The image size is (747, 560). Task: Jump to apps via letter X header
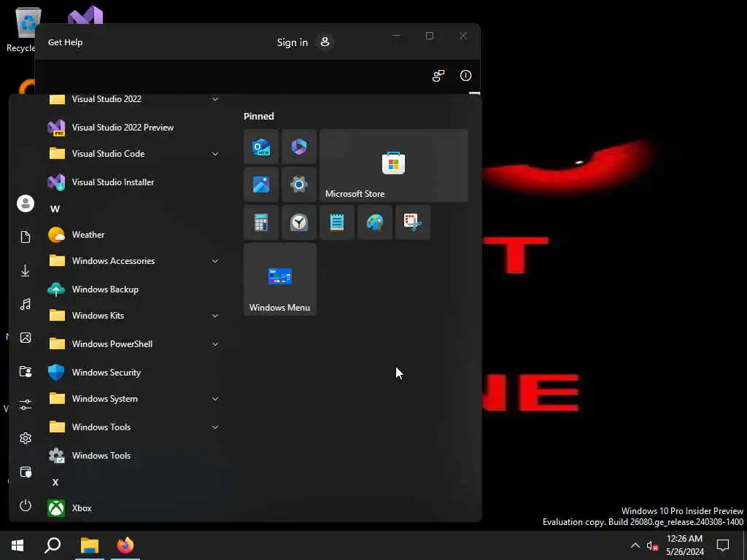point(55,482)
